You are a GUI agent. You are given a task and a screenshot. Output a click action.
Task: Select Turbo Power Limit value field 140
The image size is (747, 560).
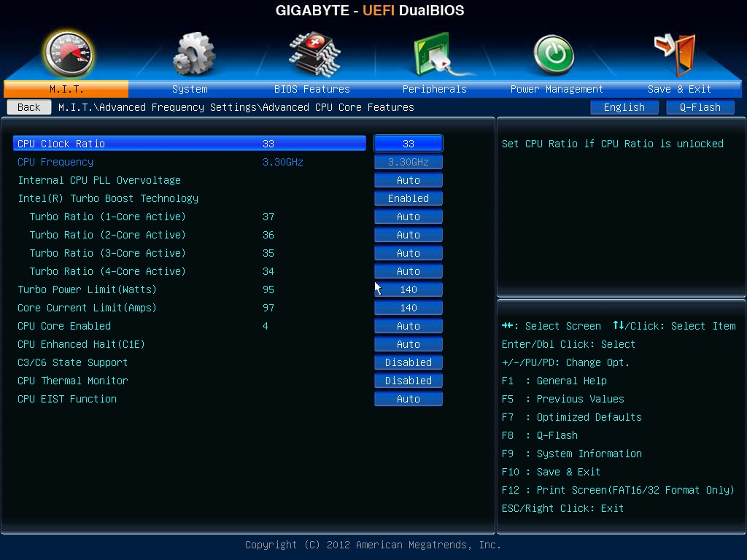point(409,289)
